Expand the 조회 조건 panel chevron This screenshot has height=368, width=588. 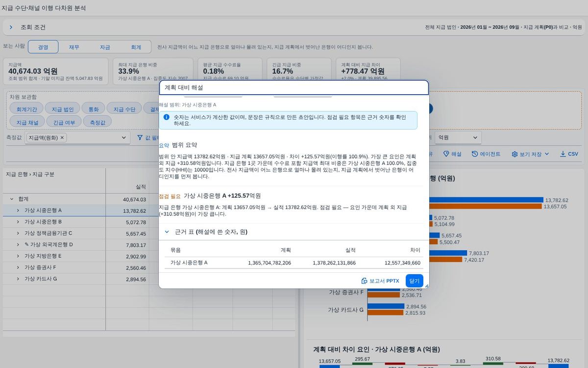click(x=11, y=27)
